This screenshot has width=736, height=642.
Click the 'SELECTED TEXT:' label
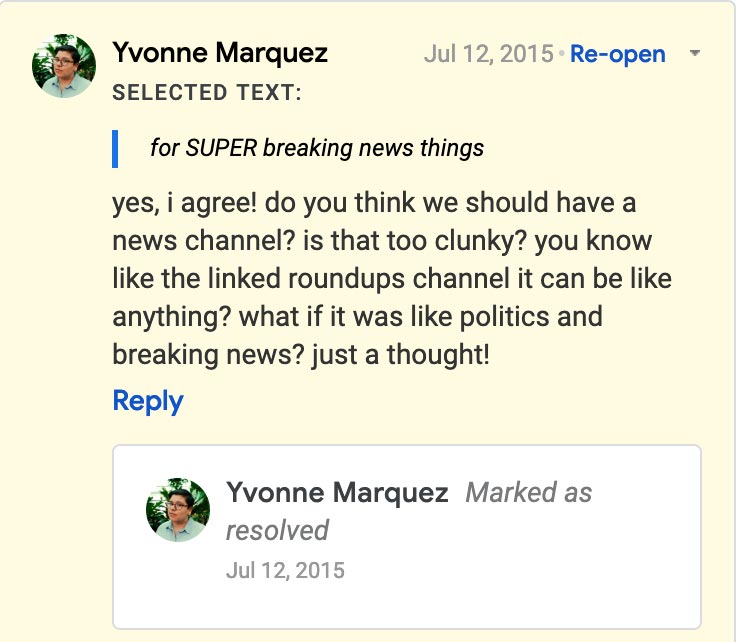click(x=207, y=93)
